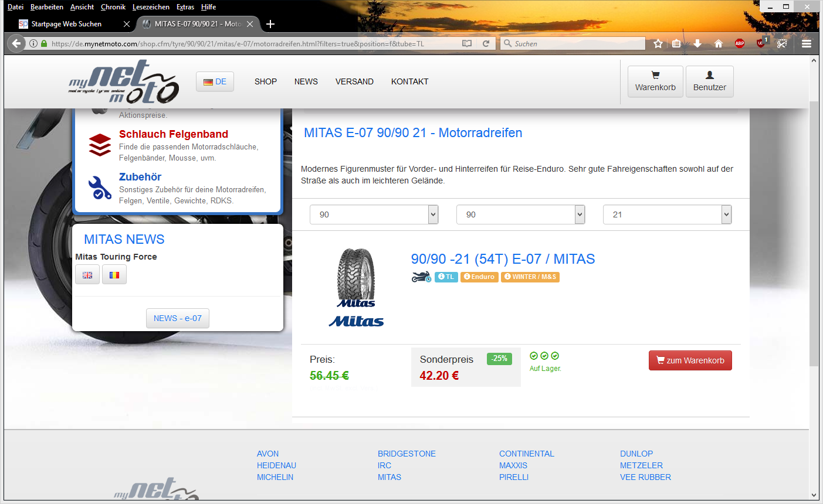Open the DE language selector
This screenshot has height=504, width=823.
tap(215, 81)
